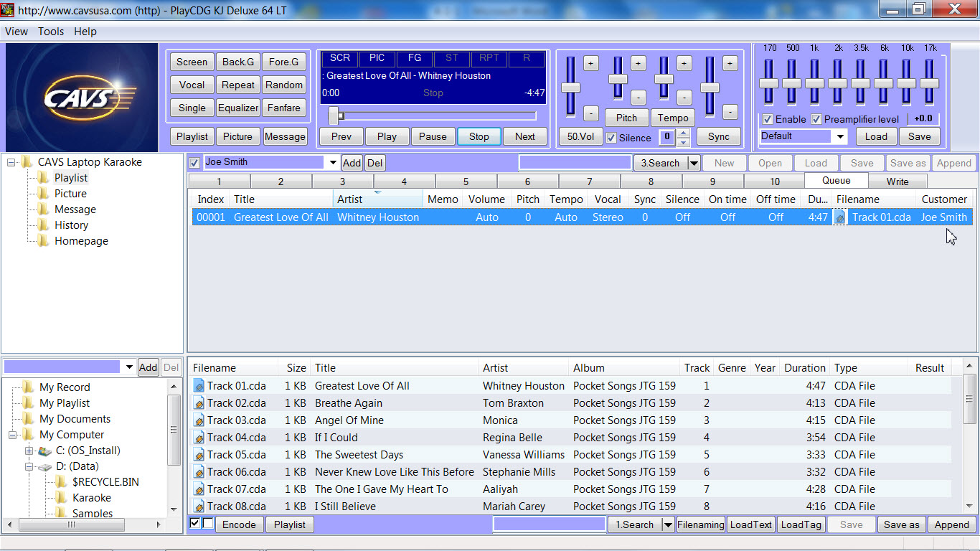
Task: Click the $RECYCLE.BIN folder icon
Action: coord(62,482)
